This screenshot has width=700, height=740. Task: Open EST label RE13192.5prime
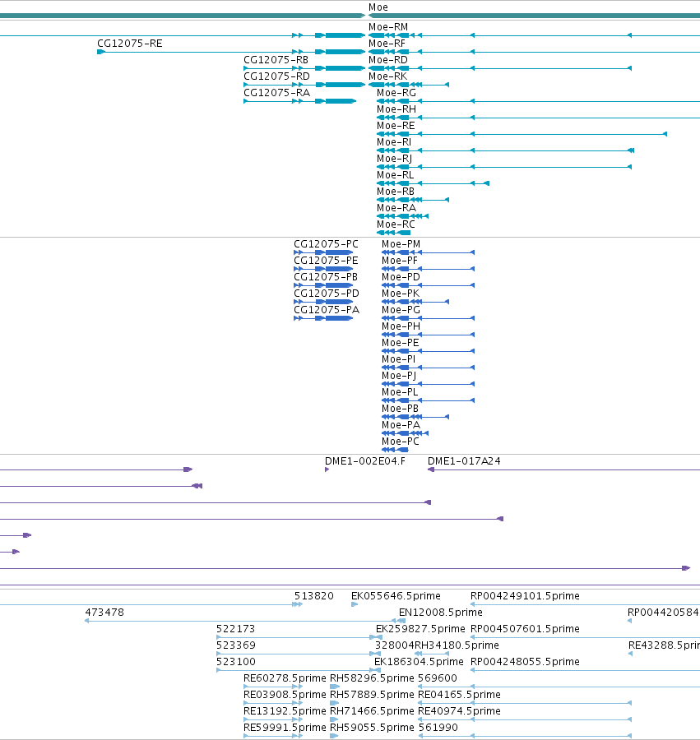(285, 711)
